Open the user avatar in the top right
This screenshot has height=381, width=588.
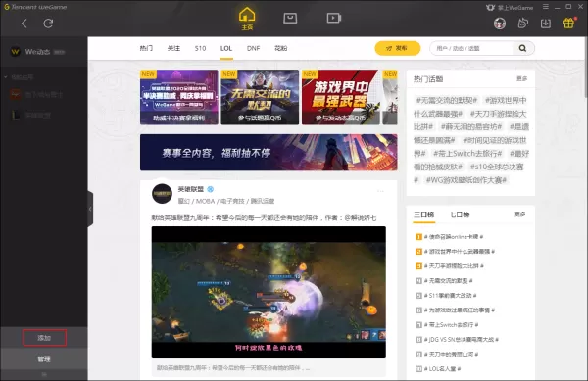500,24
